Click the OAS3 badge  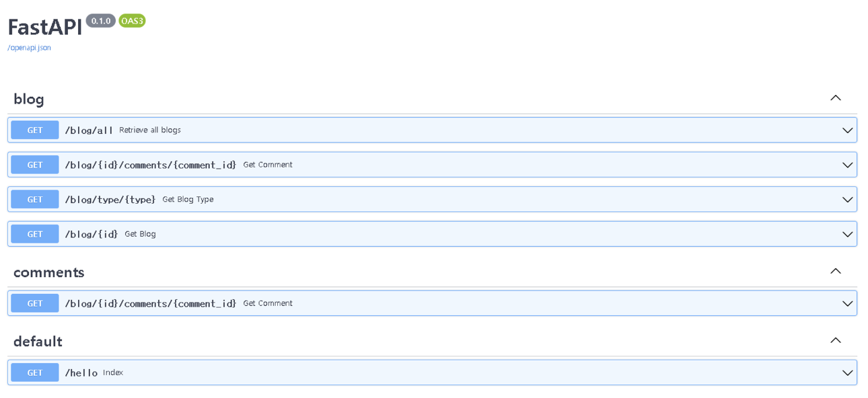(132, 21)
